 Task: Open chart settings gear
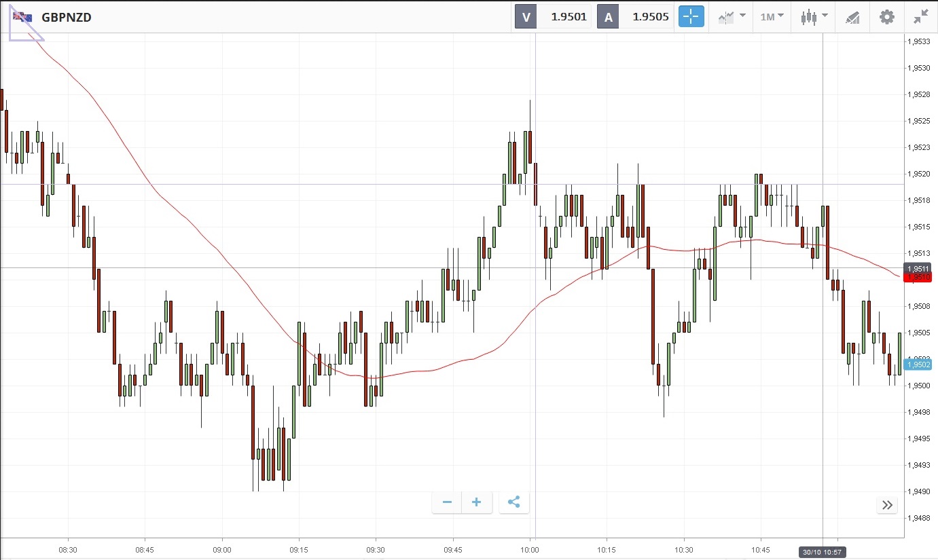coord(887,17)
